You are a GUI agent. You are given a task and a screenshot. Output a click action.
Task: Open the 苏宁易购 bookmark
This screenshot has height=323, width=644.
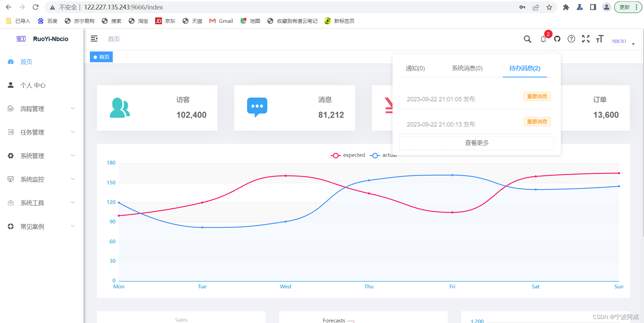click(x=79, y=21)
